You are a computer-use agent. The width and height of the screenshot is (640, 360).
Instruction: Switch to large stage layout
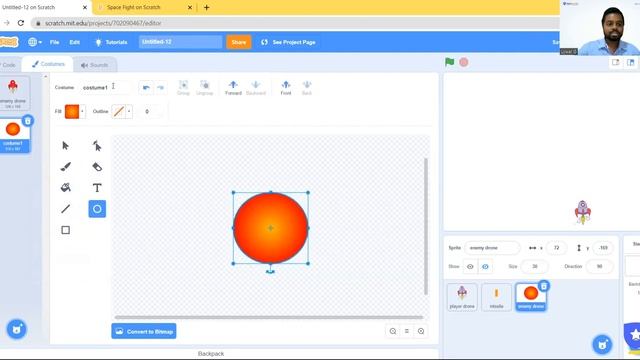631,62
